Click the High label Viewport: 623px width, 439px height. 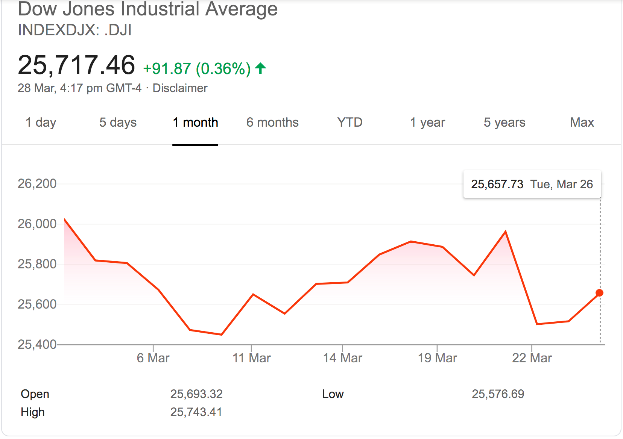(33, 412)
